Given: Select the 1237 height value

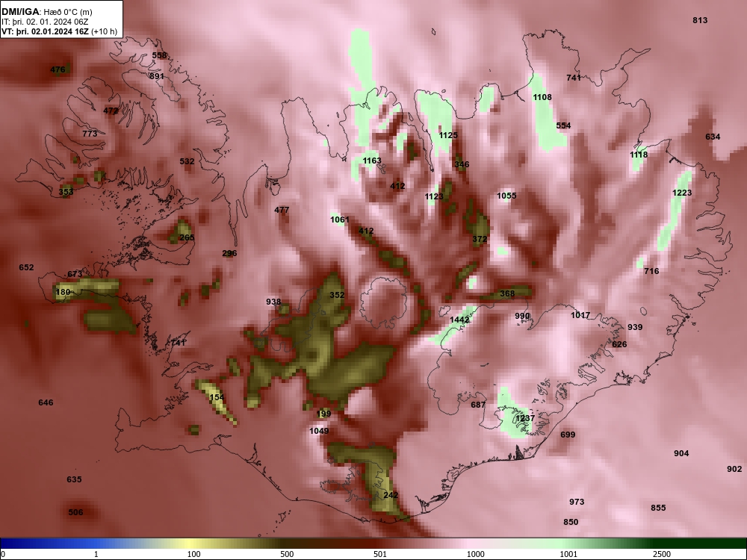Looking at the screenshot, I should (x=525, y=418).
